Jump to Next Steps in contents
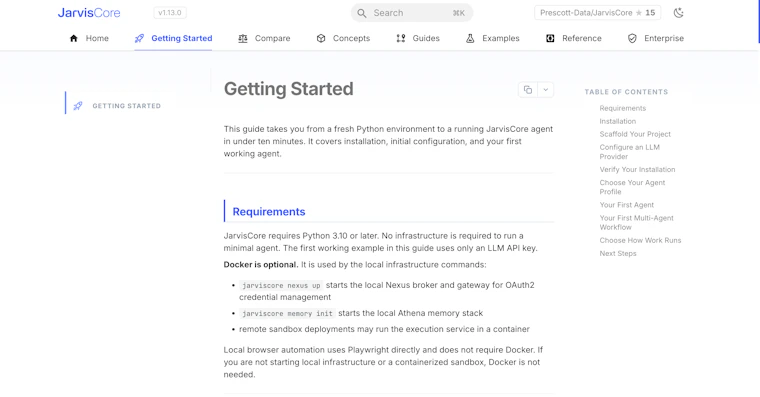This screenshot has width=760, height=397. click(618, 253)
